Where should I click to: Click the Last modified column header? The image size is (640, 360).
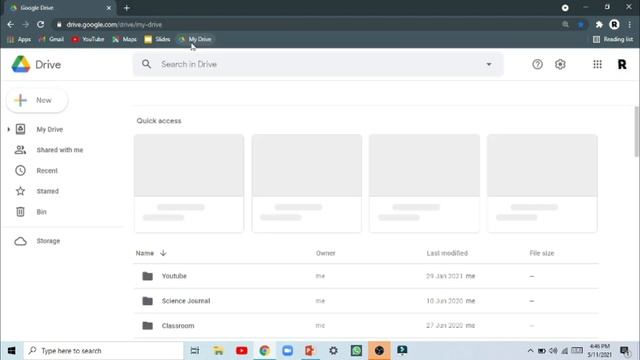coord(447,253)
